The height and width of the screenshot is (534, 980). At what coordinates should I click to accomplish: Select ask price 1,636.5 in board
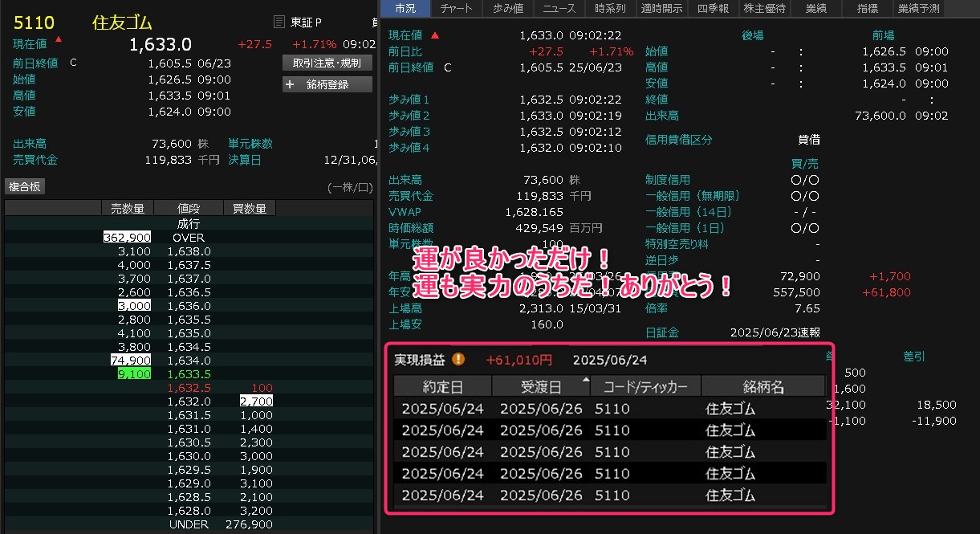tap(189, 292)
